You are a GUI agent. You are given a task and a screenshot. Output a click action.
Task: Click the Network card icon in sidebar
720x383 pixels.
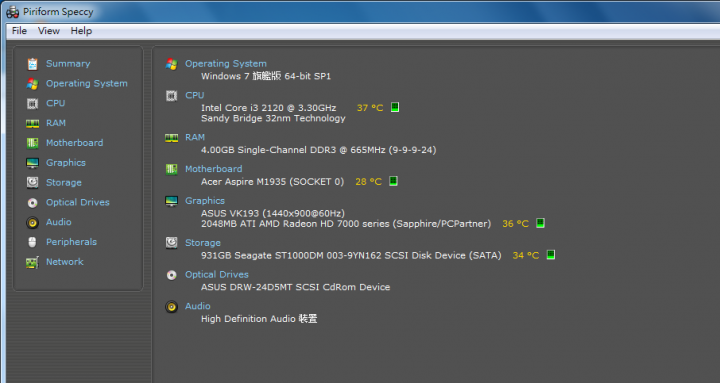coord(32,262)
